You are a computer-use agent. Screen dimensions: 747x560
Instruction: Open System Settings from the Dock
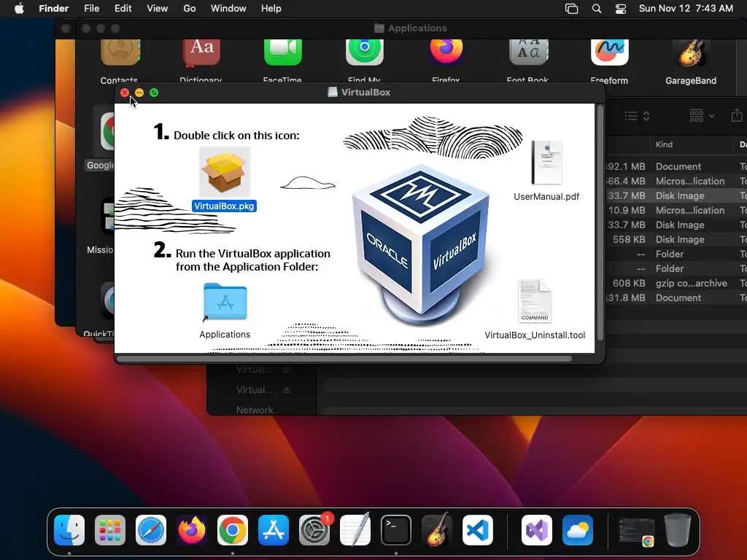coord(314,530)
